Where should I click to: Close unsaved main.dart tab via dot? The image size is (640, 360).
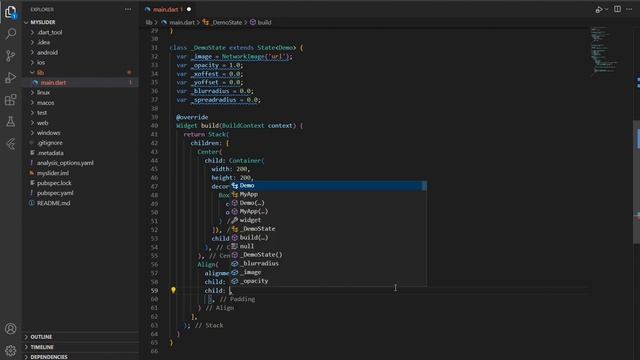[189, 9]
